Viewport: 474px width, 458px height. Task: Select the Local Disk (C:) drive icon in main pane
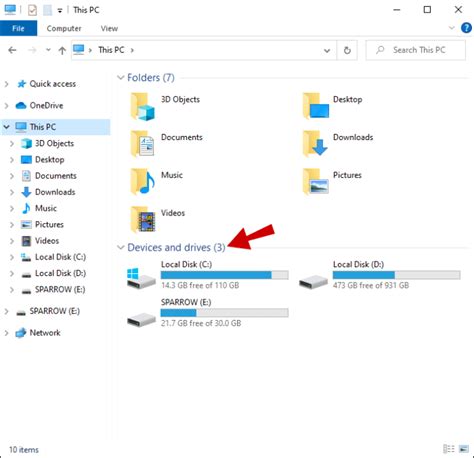coord(141,278)
